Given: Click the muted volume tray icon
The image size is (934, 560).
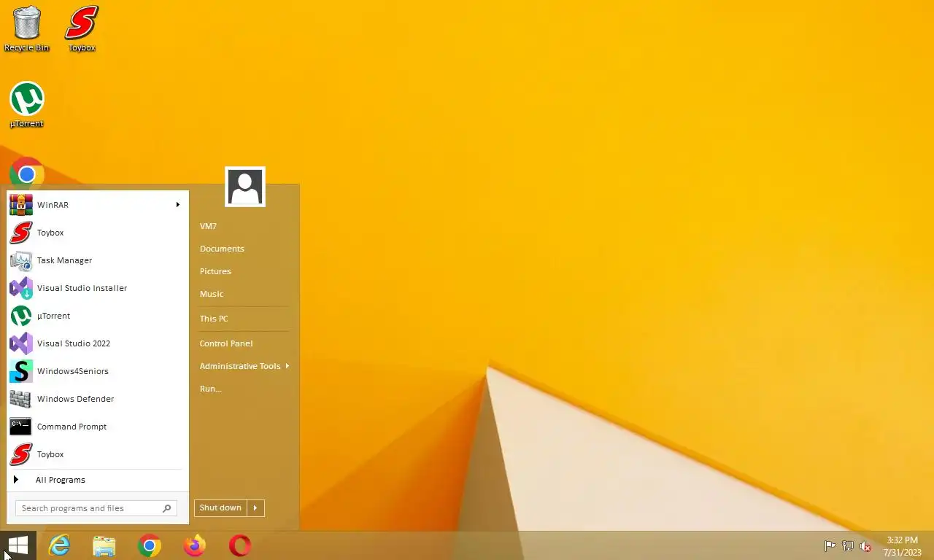Looking at the screenshot, I should click(866, 546).
